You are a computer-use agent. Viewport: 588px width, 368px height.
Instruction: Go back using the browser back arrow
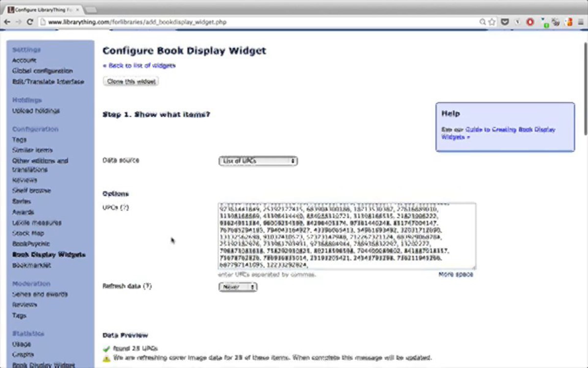(7, 22)
